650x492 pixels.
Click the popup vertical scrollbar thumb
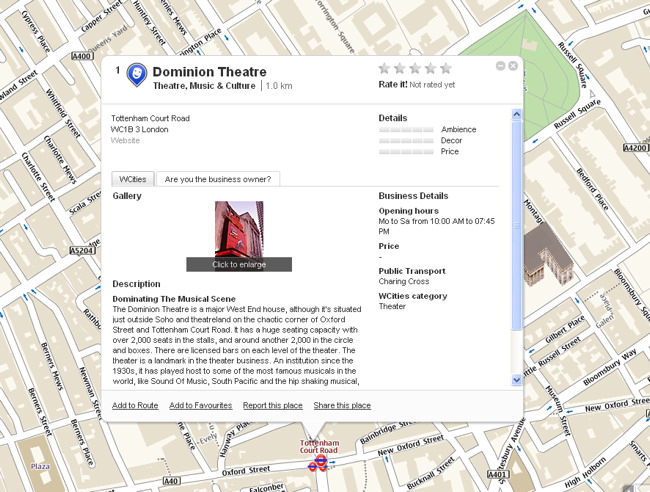(x=517, y=225)
